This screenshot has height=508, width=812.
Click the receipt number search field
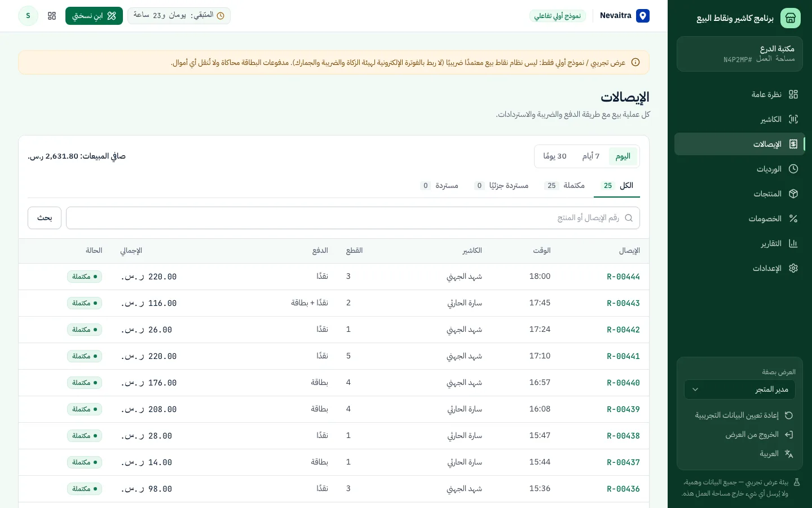click(353, 218)
